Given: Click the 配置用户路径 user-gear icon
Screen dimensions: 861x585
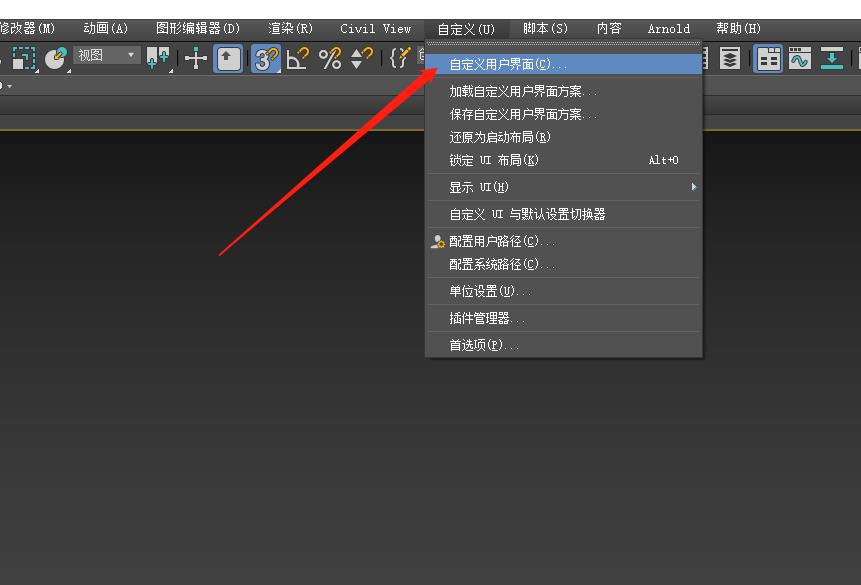Looking at the screenshot, I should tap(438, 242).
